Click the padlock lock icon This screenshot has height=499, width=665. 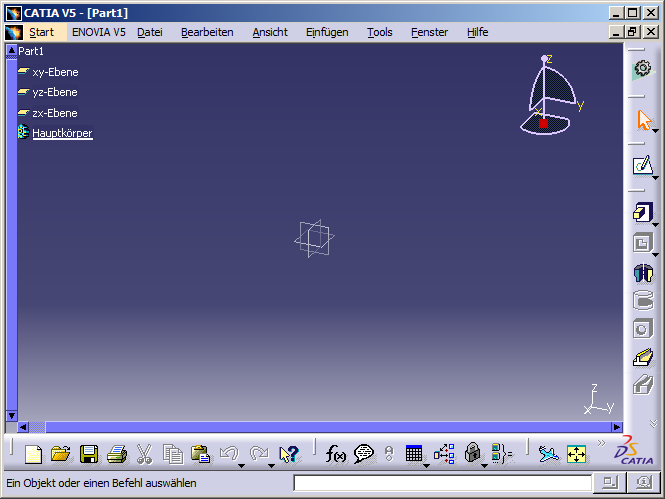click(x=472, y=453)
